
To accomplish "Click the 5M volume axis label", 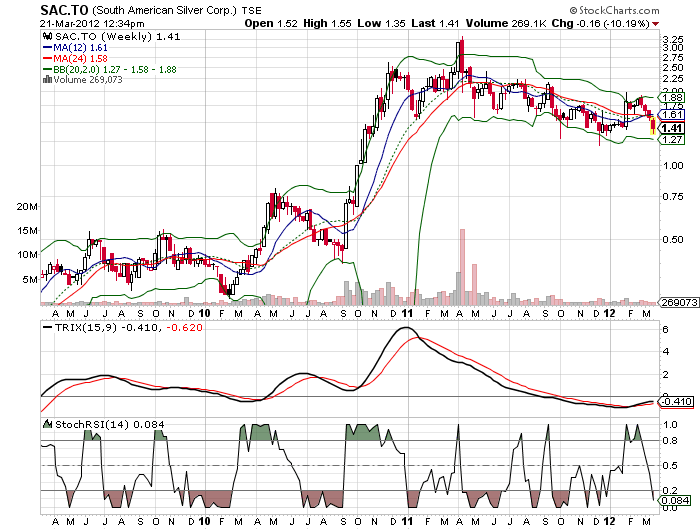I will pyautogui.click(x=30, y=279).
